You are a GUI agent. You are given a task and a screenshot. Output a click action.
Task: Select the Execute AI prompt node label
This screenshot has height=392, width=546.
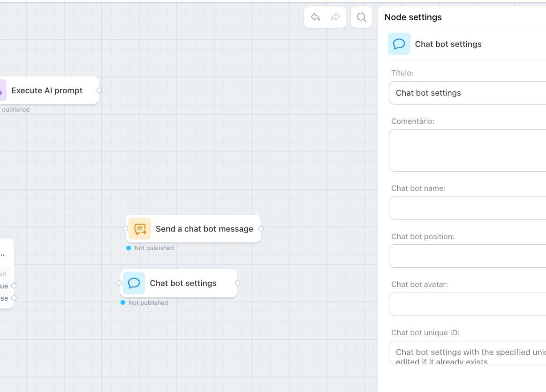tap(47, 90)
